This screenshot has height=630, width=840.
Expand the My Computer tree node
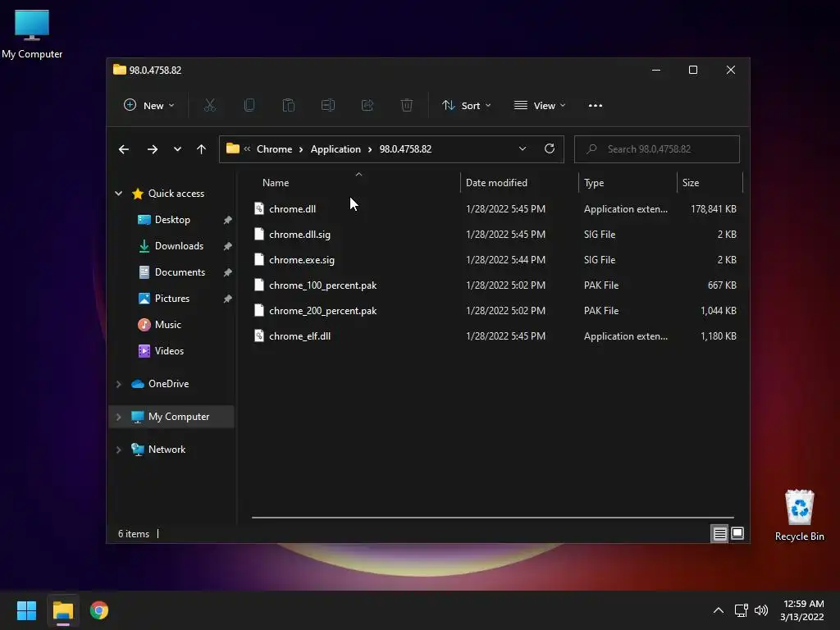118,417
